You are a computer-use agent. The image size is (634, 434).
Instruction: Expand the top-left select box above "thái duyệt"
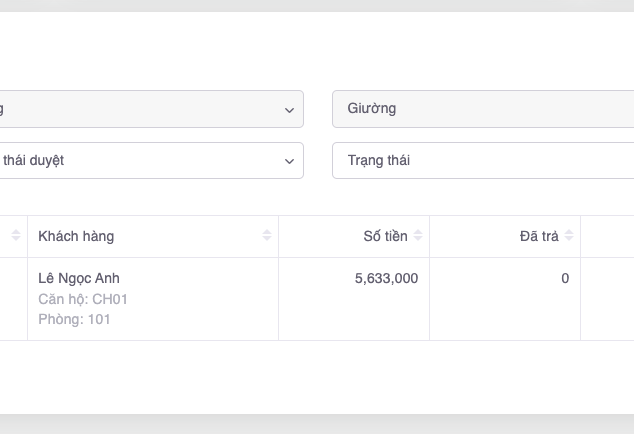point(150,110)
